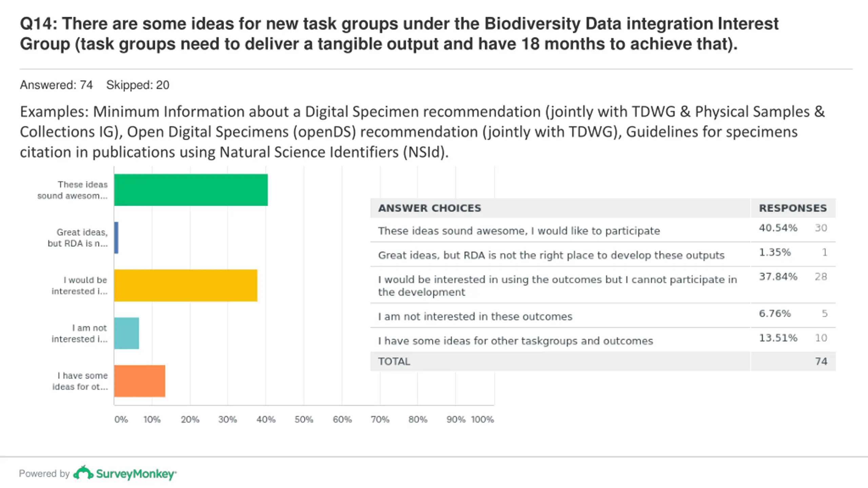Click the 'I have some ideas for ot...' chart label
The width and height of the screenshot is (868, 488).
point(80,381)
